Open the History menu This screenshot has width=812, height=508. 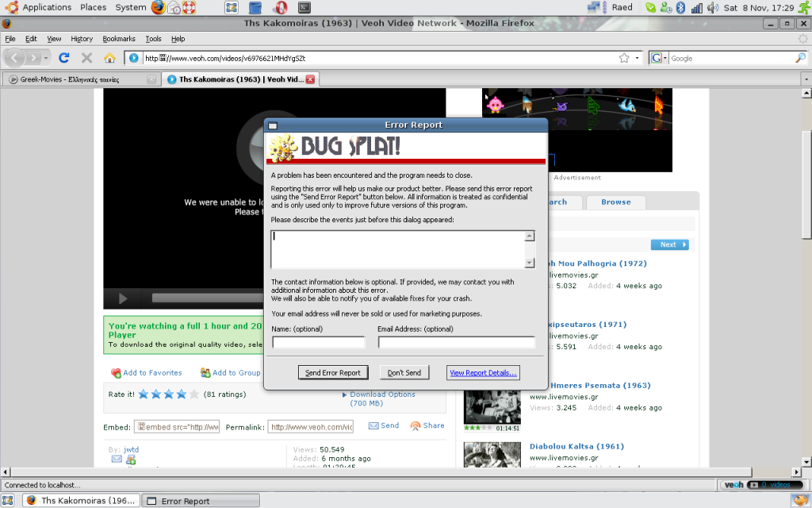point(82,39)
